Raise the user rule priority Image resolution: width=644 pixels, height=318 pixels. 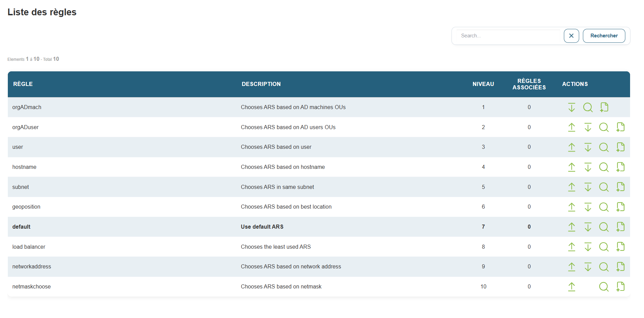pyautogui.click(x=571, y=147)
